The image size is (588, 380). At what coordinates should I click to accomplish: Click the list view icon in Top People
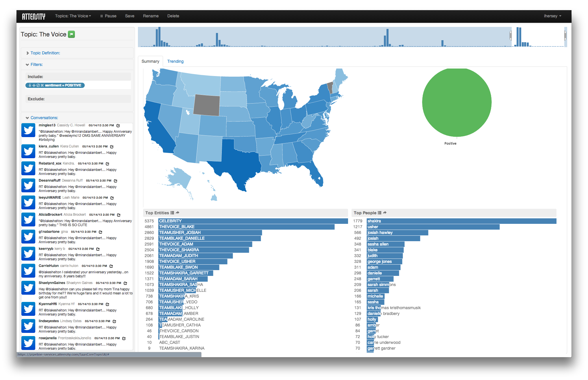point(380,213)
